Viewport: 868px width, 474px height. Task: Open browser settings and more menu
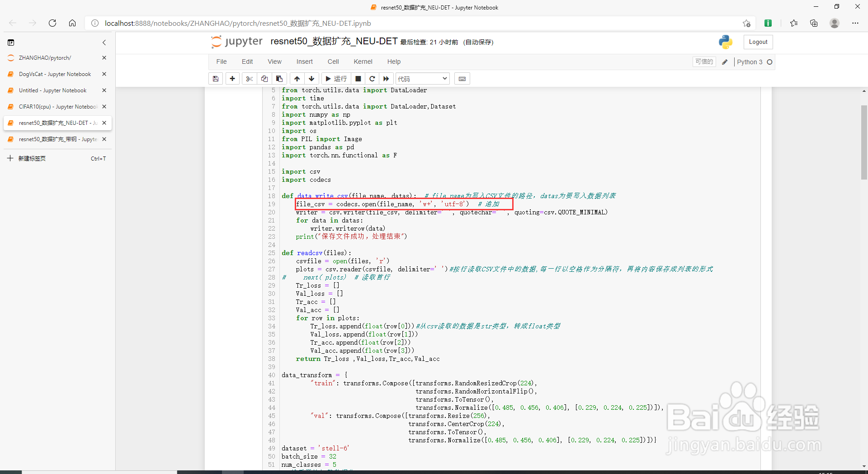pyautogui.click(x=855, y=23)
